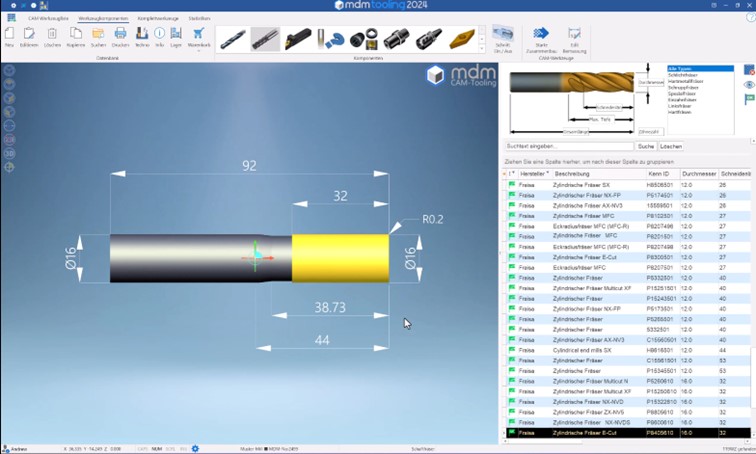Select the highlighted end mill component icon

(x=265, y=39)
